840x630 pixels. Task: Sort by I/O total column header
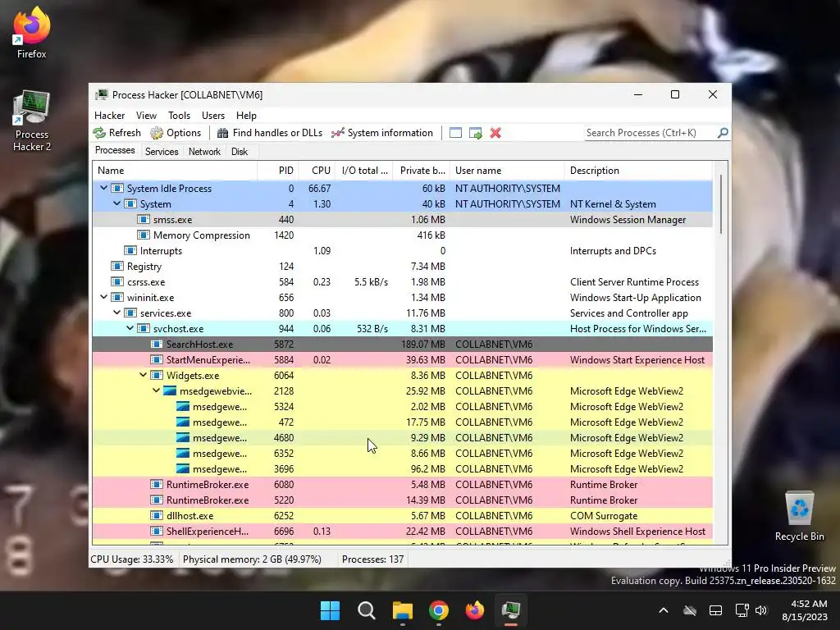point(364,171)
